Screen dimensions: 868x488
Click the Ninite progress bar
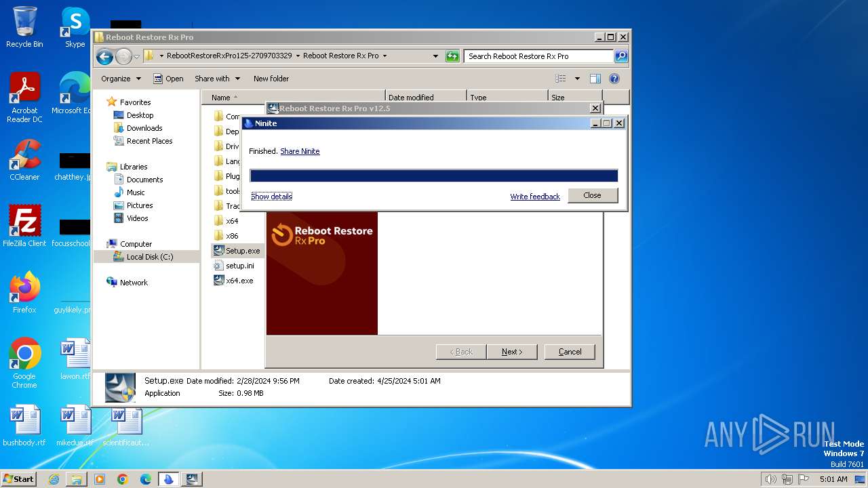434,176
